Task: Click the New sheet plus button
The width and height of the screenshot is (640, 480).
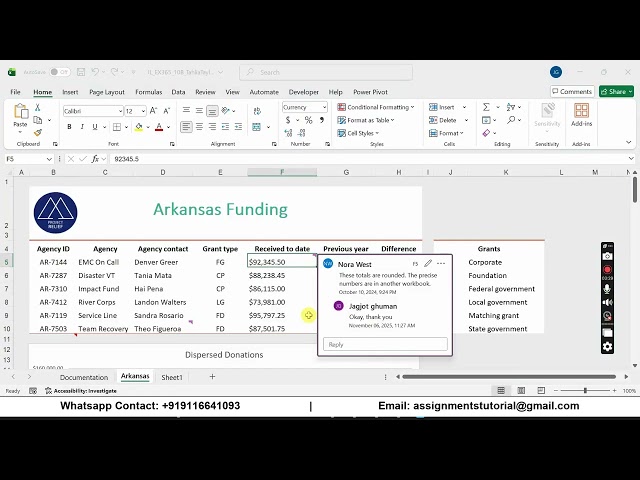Action: click(x=212, y=377)
